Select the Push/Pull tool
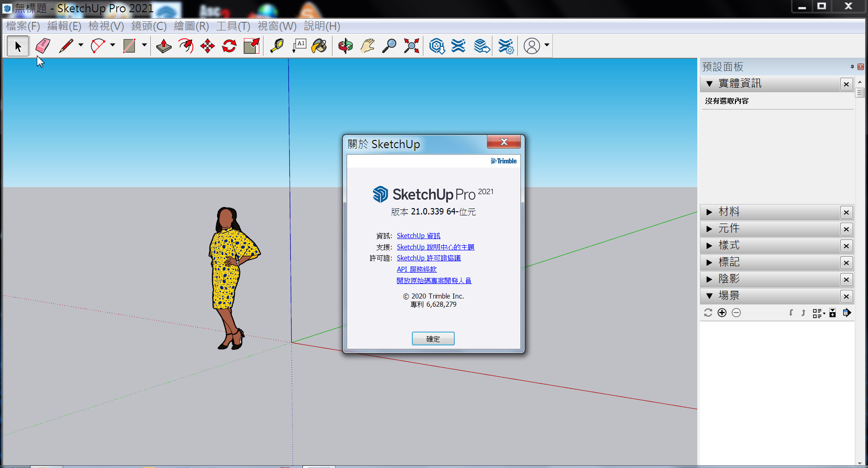Screen dimensions: 868x468 [164, 46]
